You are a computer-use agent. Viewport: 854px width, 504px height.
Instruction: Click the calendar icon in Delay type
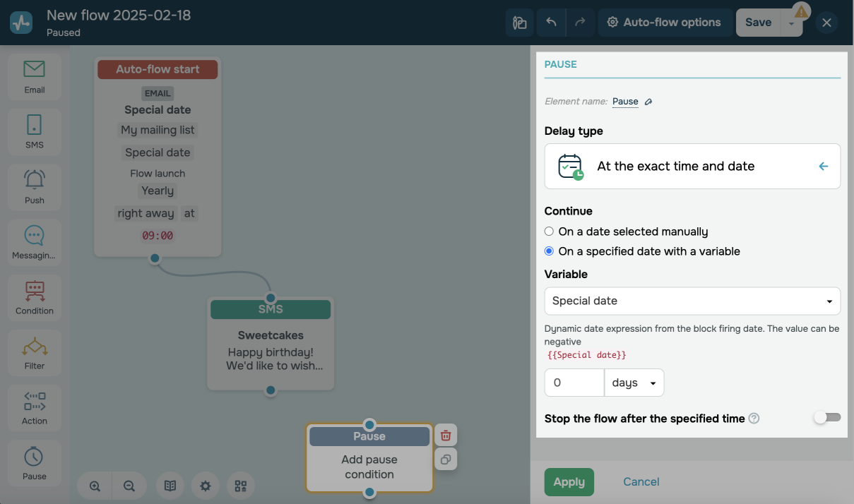(x=571, y=167)
